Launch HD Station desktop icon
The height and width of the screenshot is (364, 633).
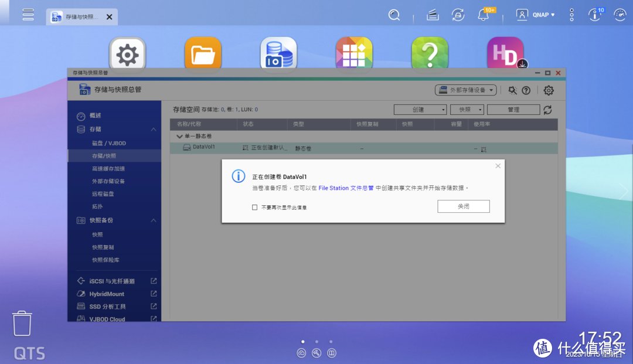point(505,54)
